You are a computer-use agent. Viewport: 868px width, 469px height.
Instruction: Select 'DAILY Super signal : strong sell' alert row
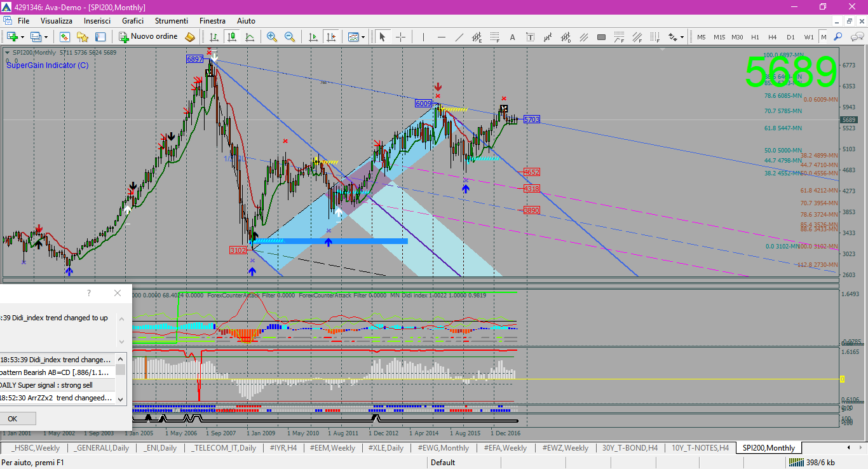pos(57,385)
